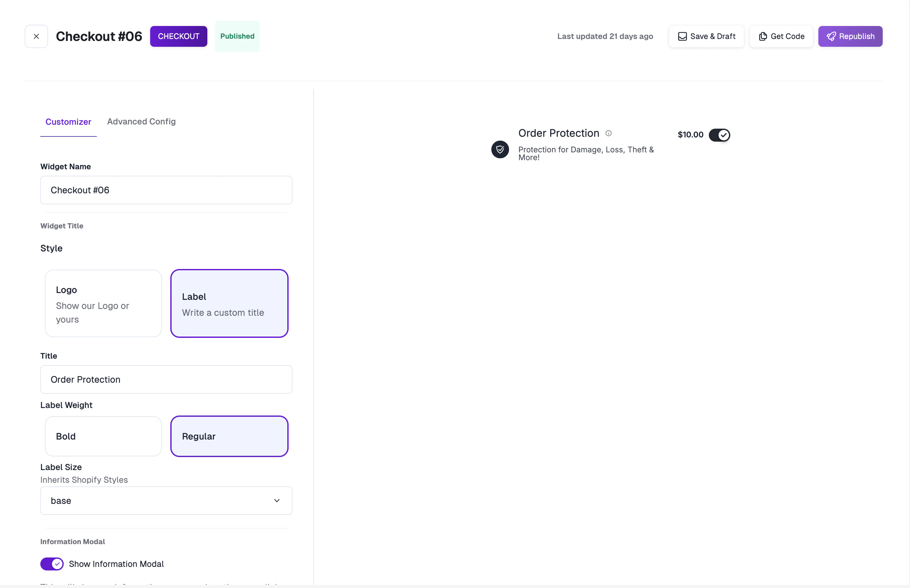Click the Save & Draft button

coord(705,36)
